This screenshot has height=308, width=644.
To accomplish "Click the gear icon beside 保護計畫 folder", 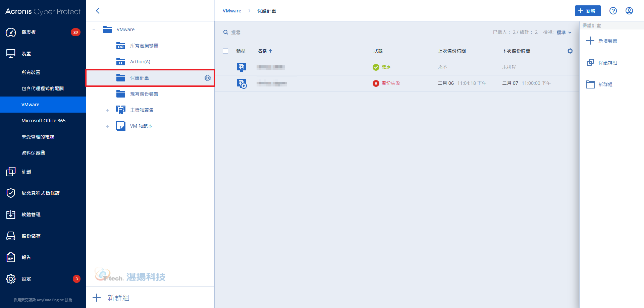I will 208,78.
